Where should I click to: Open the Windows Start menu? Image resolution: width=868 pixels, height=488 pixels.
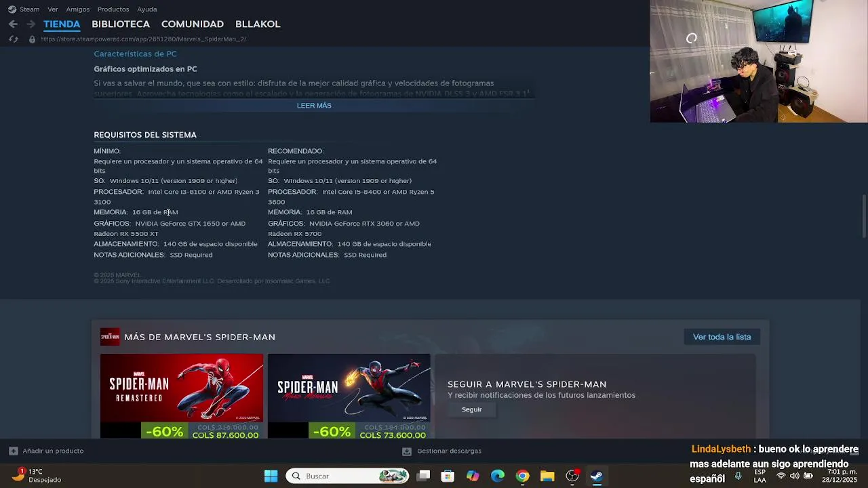(271, 476)
